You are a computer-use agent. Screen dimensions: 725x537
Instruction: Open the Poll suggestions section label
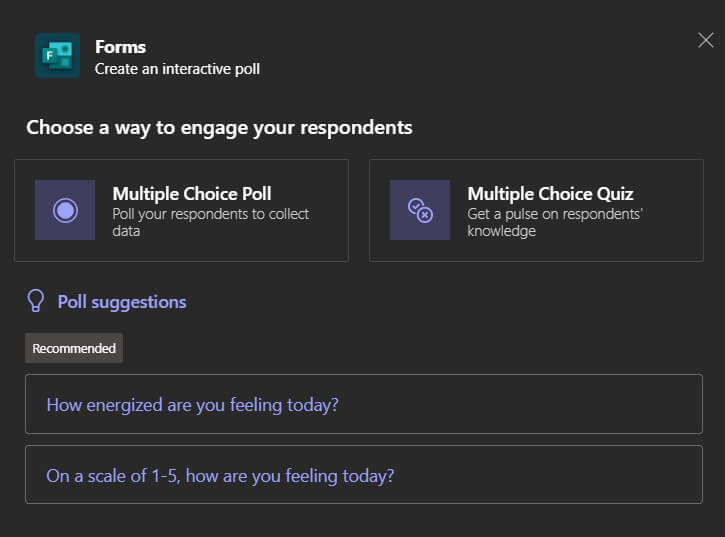coord(122,301)
